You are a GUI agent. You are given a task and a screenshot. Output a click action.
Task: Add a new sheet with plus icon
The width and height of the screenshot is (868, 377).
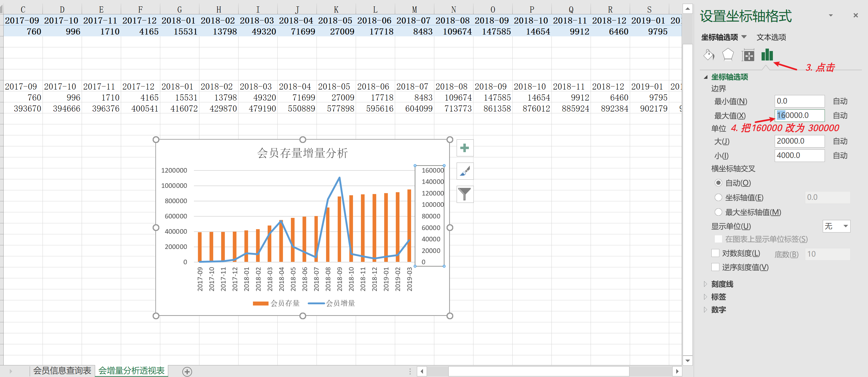coord(187,371)
